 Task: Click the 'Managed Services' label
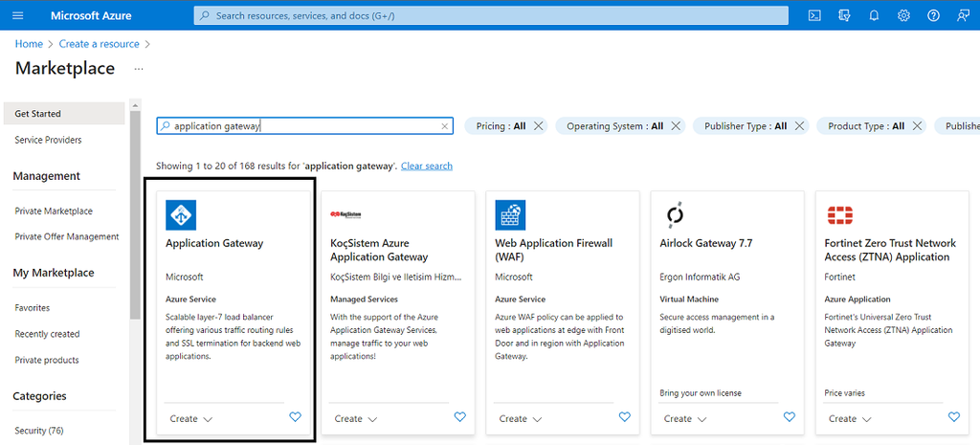(x=364, y=300)
